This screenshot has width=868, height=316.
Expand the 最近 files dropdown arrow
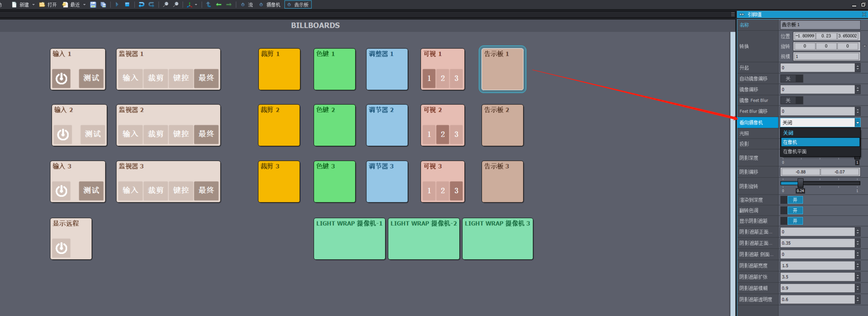[x=84, y=5]
